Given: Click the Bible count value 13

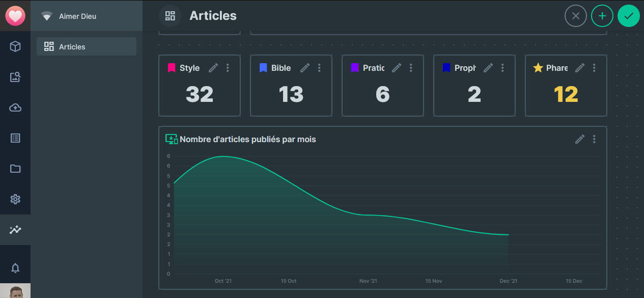Looking at the screenshot, I should pos(291,94).
